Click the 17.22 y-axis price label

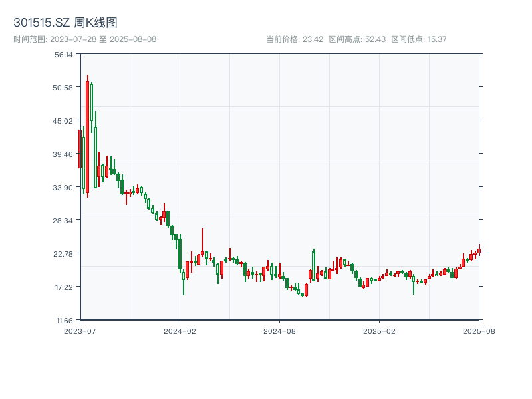tap(64, 287)
